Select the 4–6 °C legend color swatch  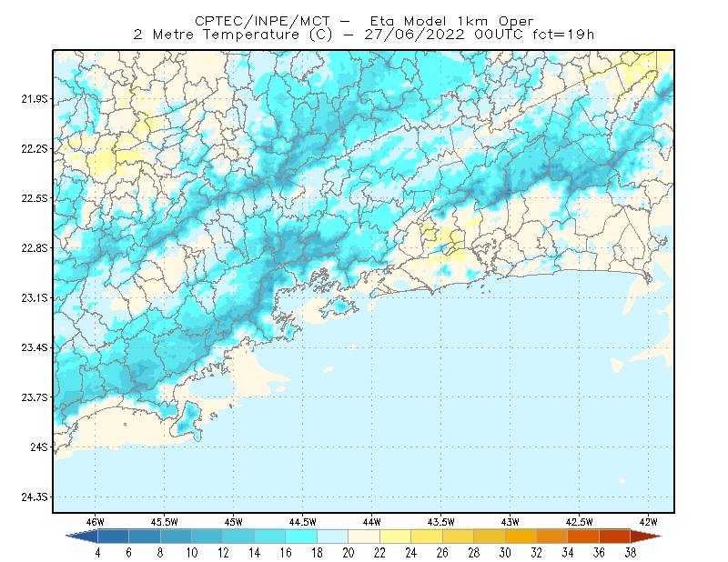(113, 537)
